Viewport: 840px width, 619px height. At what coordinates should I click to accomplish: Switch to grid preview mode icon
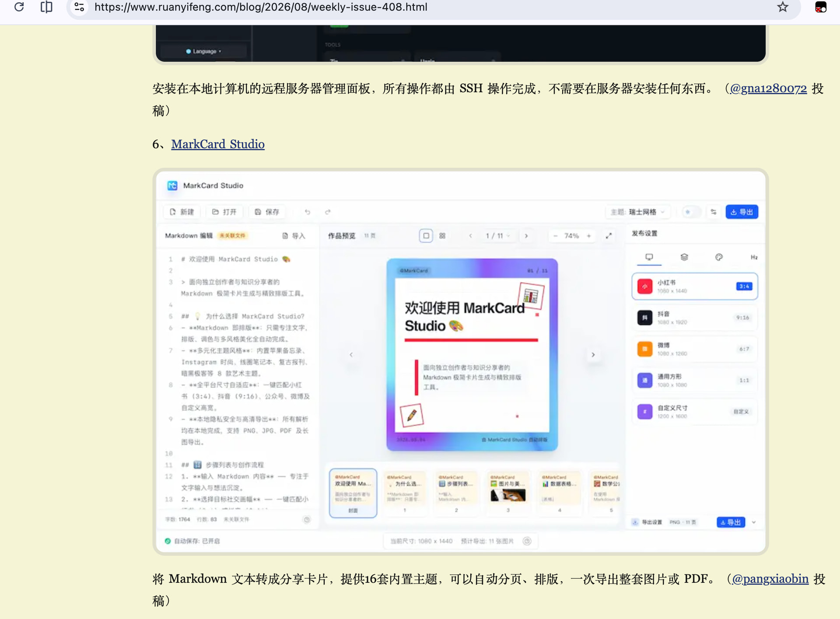click(x=442, y=236)
